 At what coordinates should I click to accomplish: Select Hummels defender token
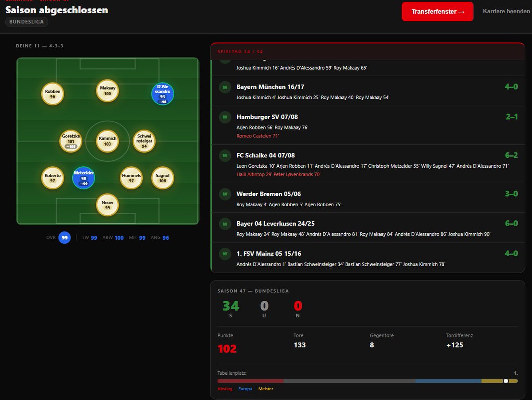point(131,178)
